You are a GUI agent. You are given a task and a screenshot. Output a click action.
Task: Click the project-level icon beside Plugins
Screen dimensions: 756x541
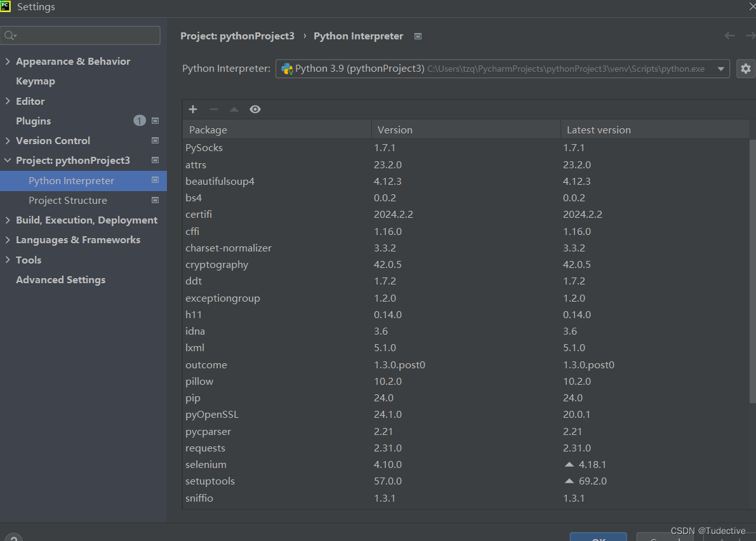point(156,121)
